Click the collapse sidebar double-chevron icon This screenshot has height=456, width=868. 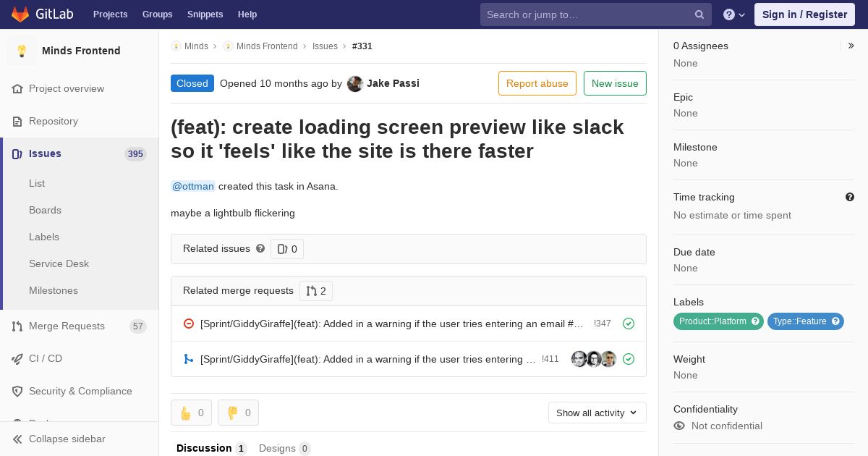[17, 439]
